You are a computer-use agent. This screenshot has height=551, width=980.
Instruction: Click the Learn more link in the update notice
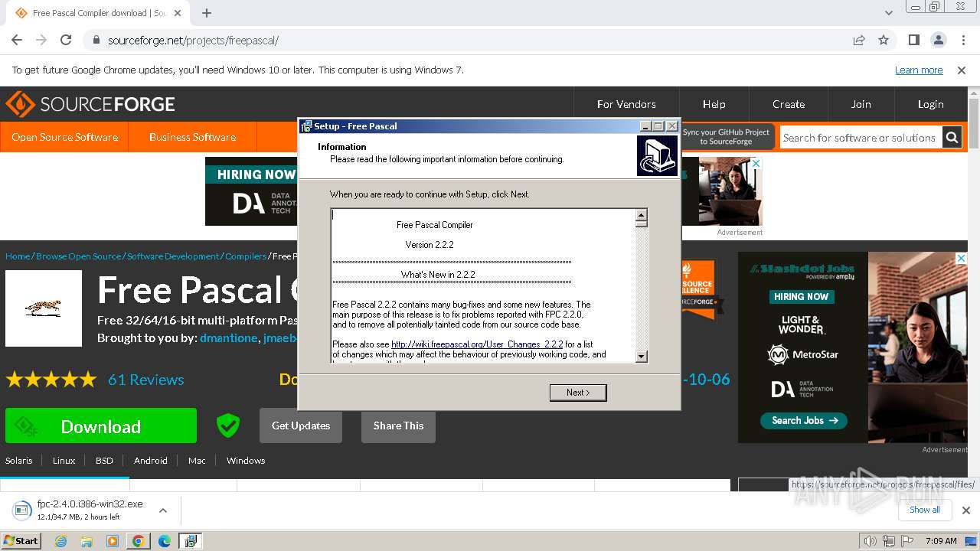919,70
